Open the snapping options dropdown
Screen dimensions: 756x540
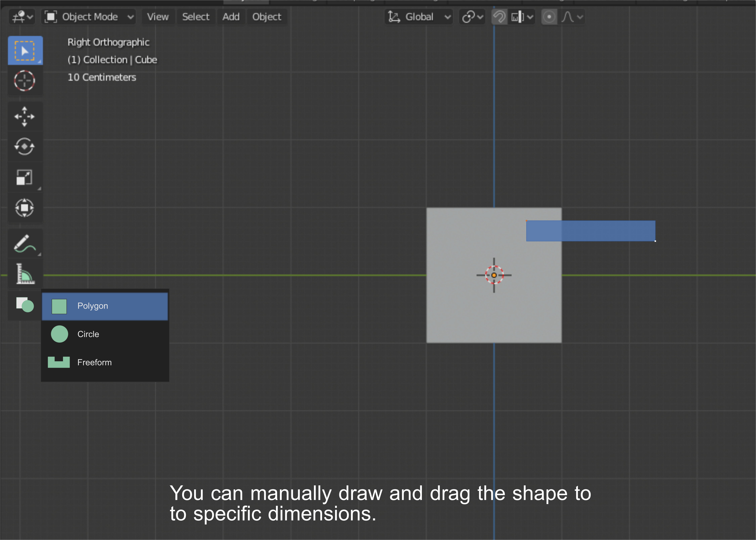[x=522, y=17]
